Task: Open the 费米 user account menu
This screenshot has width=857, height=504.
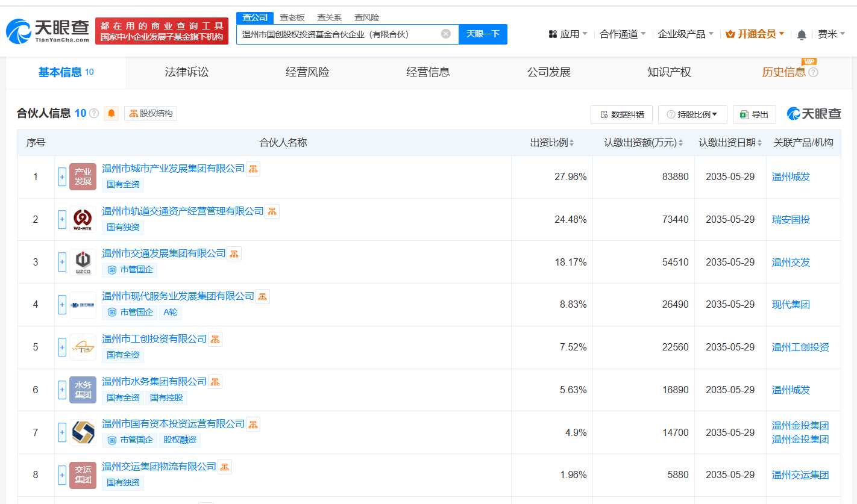Action: point(831,34)
